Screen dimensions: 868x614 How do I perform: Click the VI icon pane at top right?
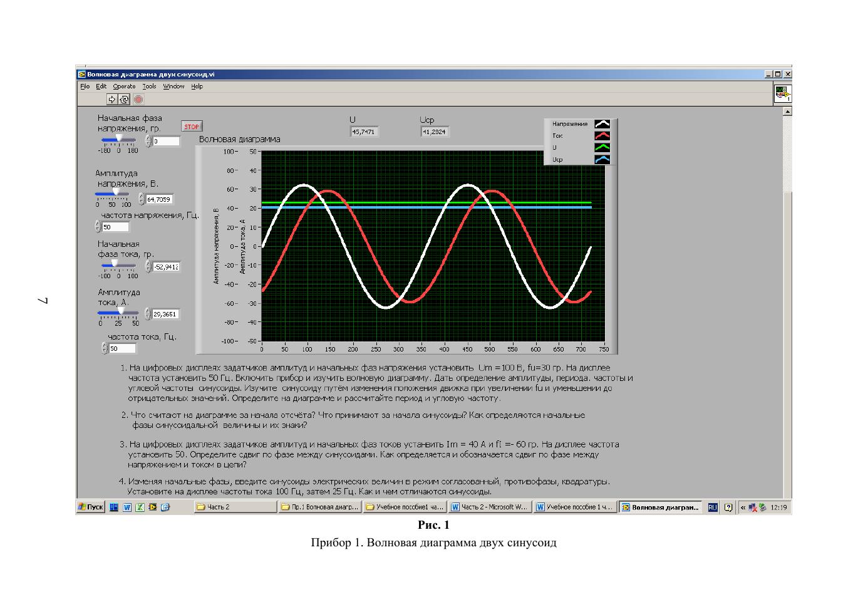(x=782, y=93)
